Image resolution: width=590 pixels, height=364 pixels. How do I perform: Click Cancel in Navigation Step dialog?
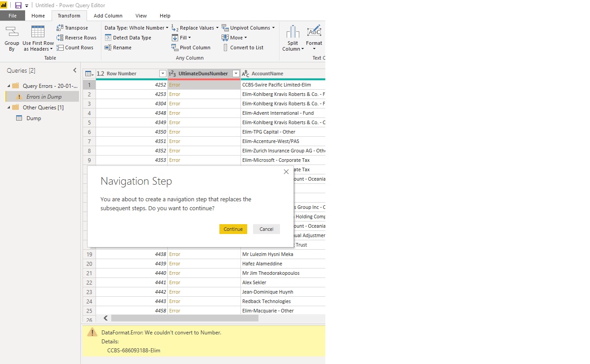tap(267, 229)
